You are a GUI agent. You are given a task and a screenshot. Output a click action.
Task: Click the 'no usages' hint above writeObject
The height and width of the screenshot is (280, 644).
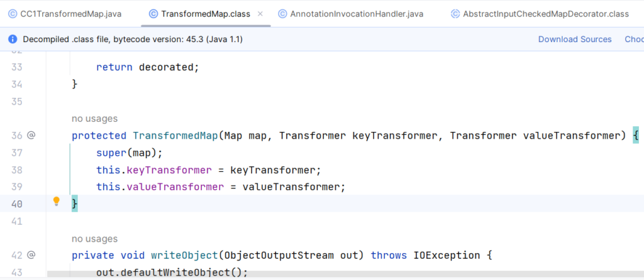[94, 239]
